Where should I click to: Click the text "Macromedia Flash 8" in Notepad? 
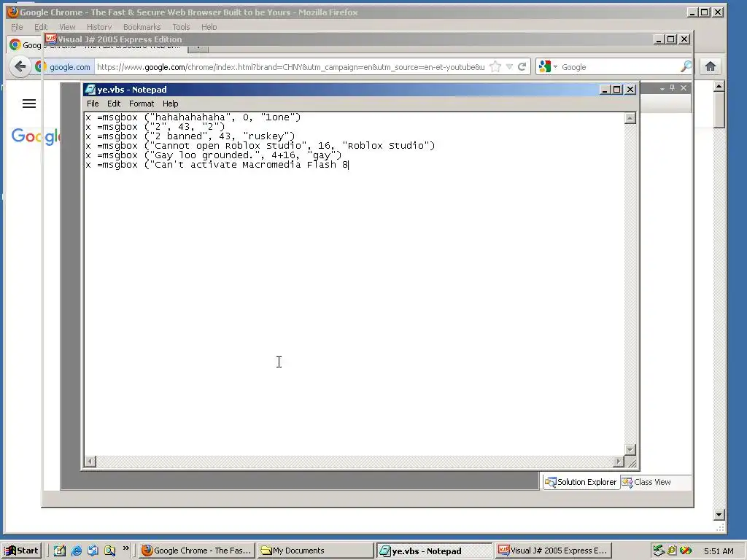point(295,165)
